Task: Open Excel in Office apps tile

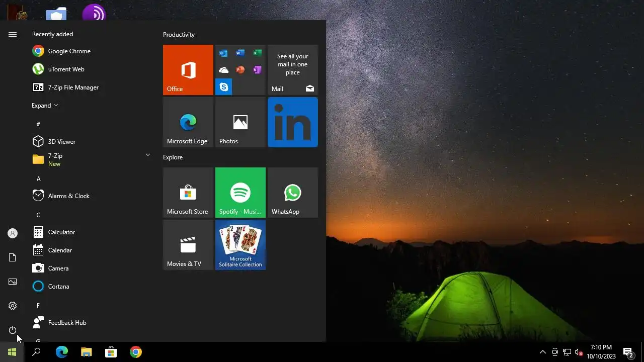Action: coord(257,53)
